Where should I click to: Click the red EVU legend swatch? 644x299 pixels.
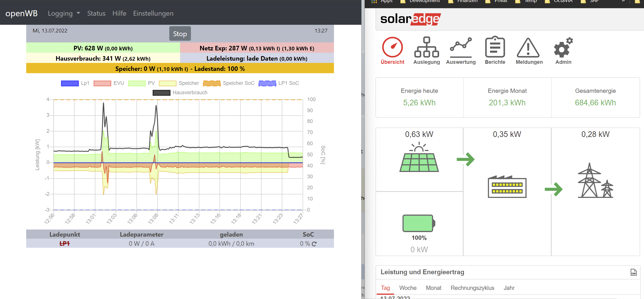102,83
